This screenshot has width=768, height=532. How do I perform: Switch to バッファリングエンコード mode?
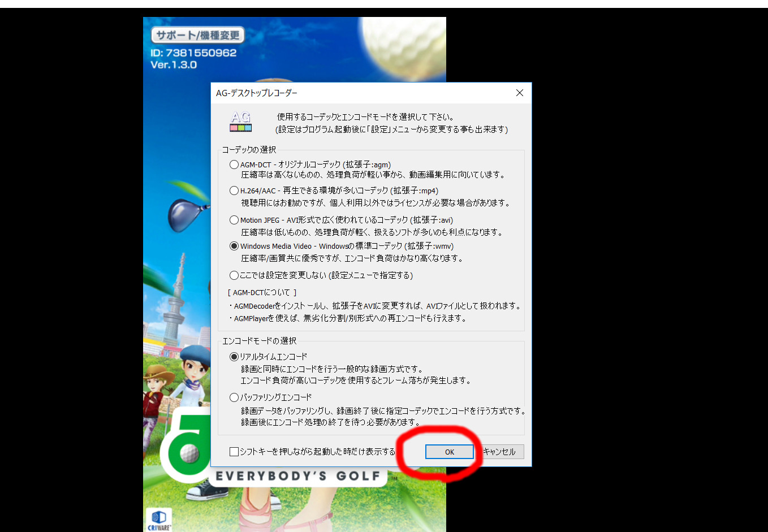(234, 397)
